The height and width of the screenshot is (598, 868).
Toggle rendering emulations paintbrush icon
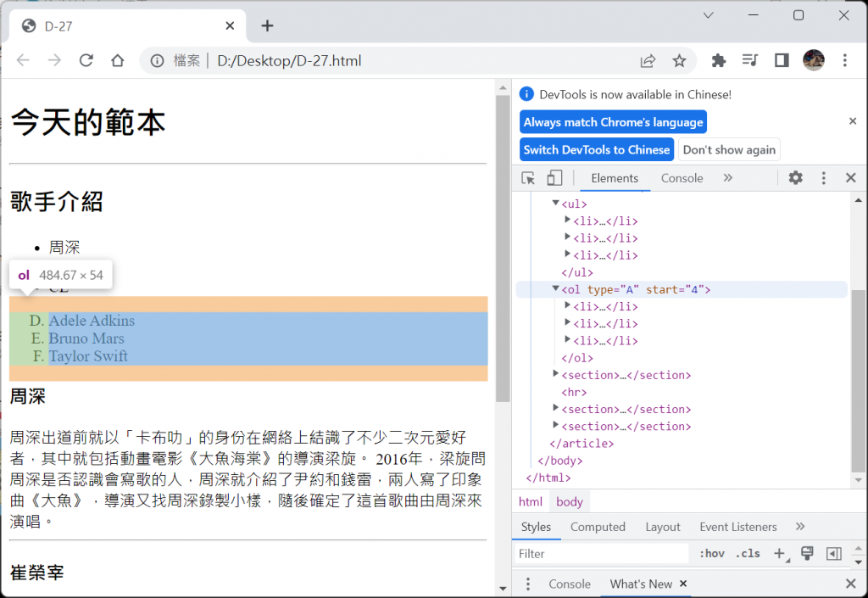coord(807,553)
